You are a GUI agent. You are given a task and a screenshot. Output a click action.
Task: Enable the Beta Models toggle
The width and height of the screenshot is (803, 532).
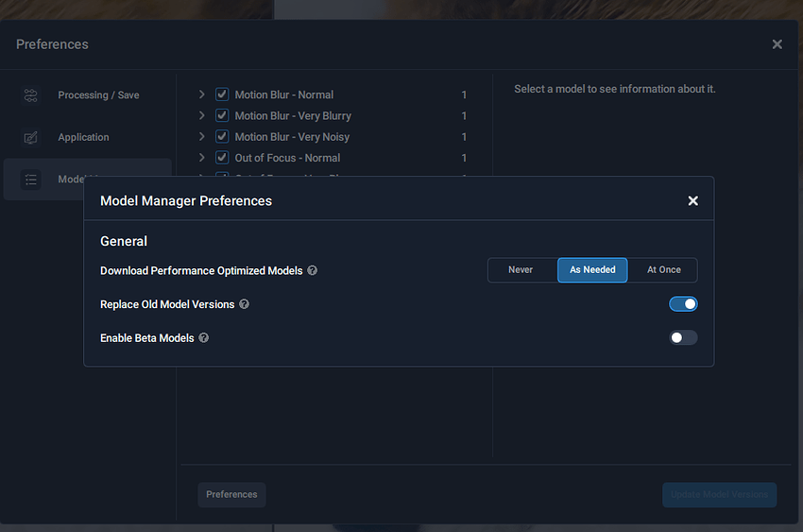coord(683,337)
